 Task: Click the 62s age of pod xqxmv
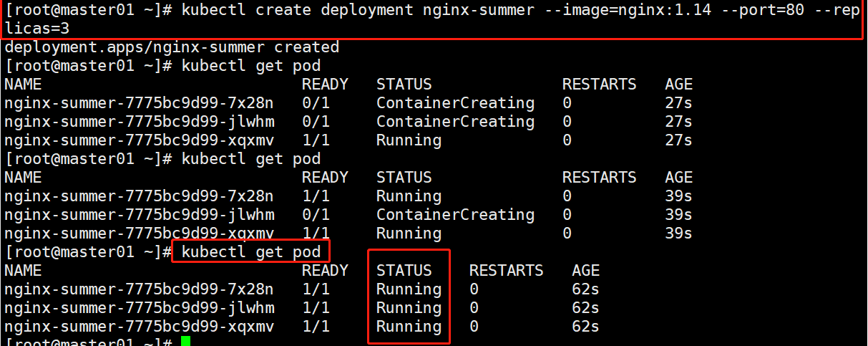click(x=585, y=327)
